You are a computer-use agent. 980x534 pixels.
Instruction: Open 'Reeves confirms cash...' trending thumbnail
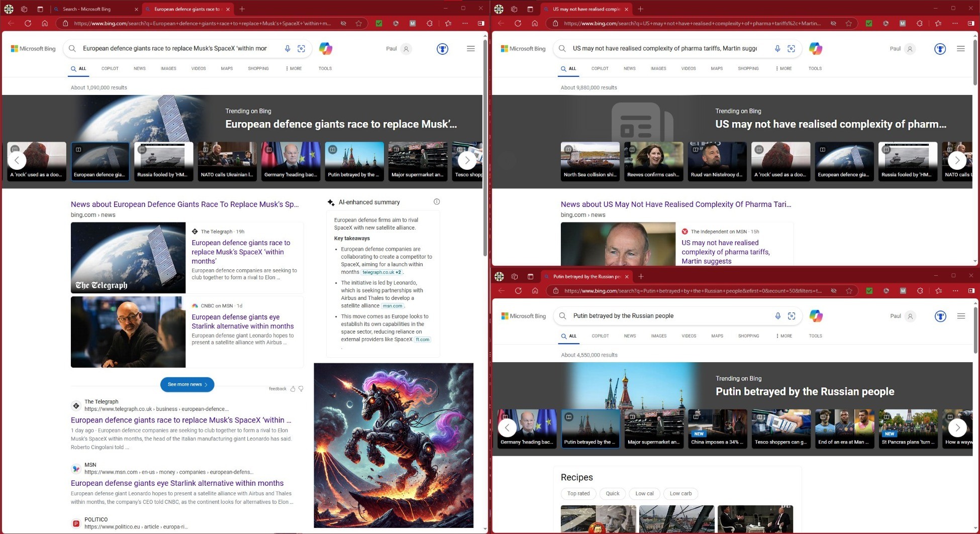(653, 161)
